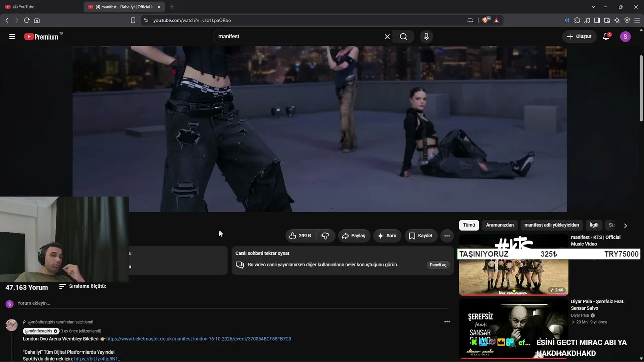Screen dimensions: 644x362
Task: Click the install/cast screen icon in address bar
Action: tap(470, 20)
